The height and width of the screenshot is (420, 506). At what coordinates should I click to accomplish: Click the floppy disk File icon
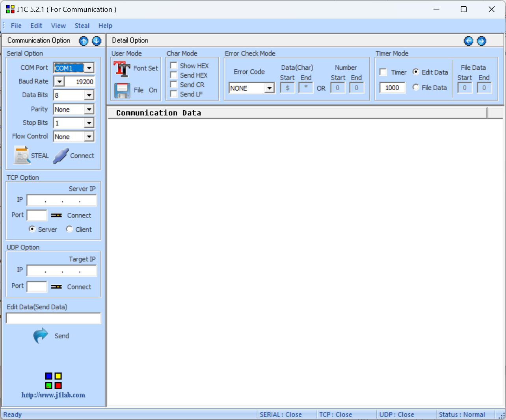click(x=122, y=91)
